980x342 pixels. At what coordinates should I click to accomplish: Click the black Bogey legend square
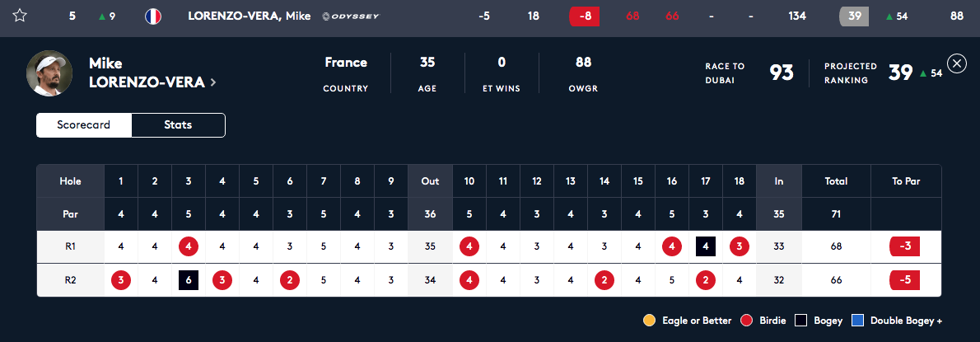[x=800, y=321]
